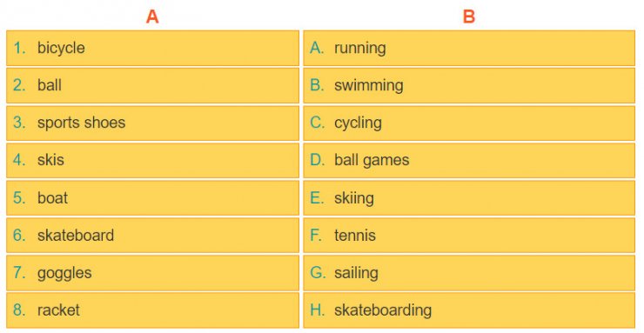
Task: Select option D 'ball games'
Action: point(469,160)
